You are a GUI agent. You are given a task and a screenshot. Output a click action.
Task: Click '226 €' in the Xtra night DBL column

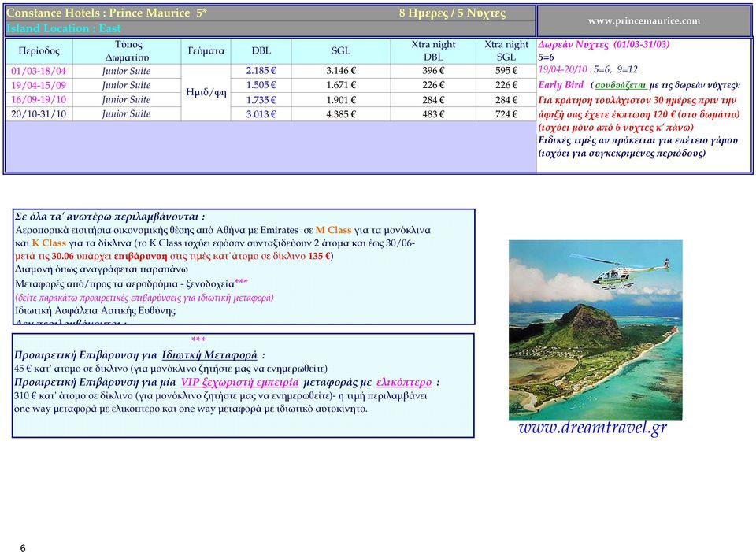pos(433,85)
